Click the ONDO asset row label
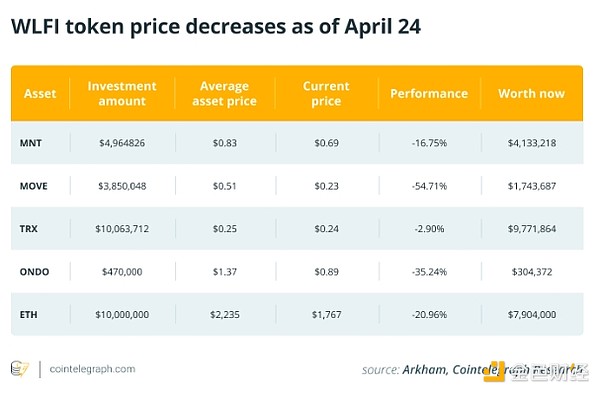Screen dimensions: 600x393 [x=34, y=272]
